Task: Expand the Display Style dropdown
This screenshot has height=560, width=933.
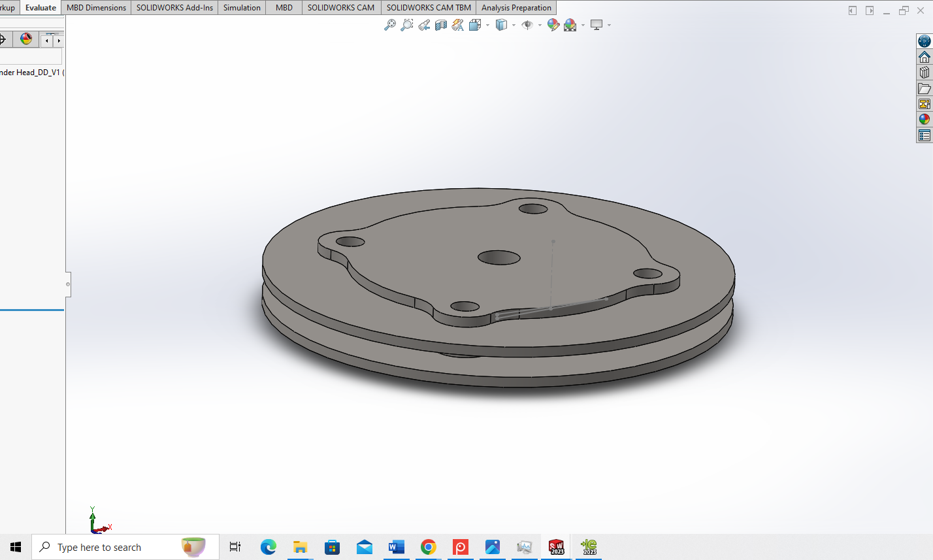Action: tap(514, 25)
